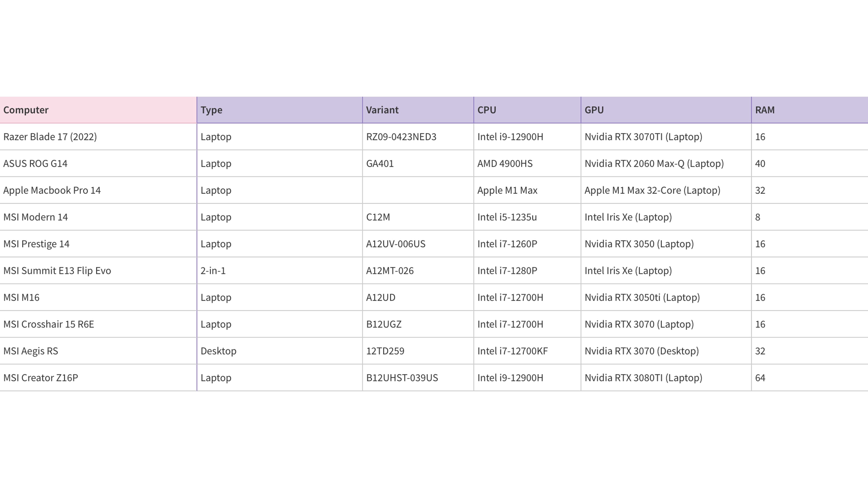Click the Intel i7-1280P CPU cell
This screenshot has width=868, height=488.
(527, 270)
